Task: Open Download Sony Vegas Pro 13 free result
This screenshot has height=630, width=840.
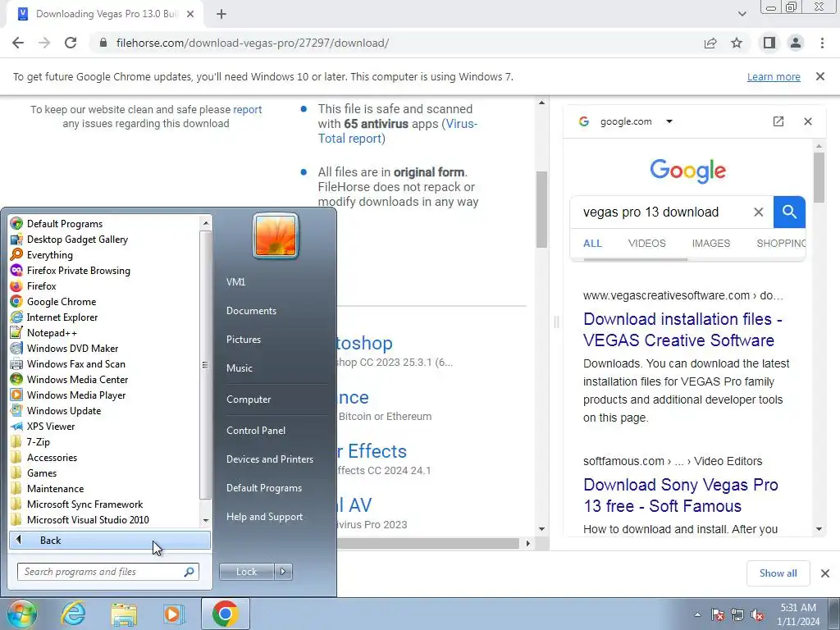Action: (680, 495)
